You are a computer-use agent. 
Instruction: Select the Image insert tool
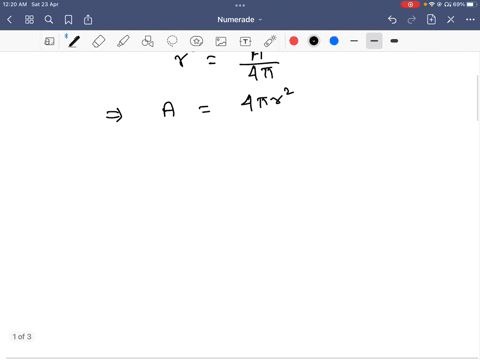pos(221,41)
